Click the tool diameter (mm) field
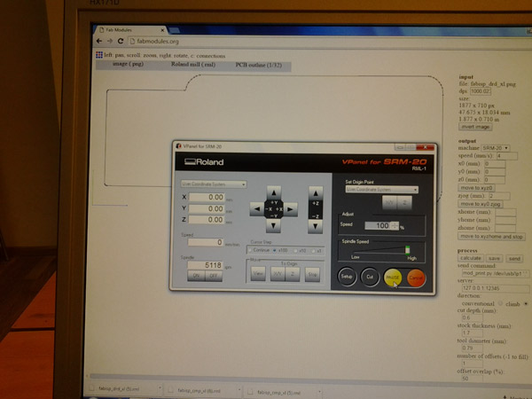 click(472, 348)
